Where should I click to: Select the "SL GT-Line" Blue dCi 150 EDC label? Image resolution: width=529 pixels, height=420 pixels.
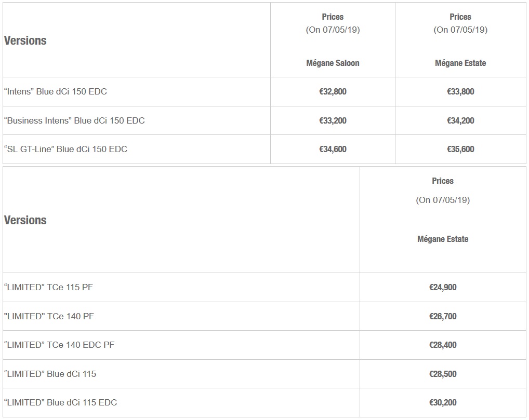65,149
